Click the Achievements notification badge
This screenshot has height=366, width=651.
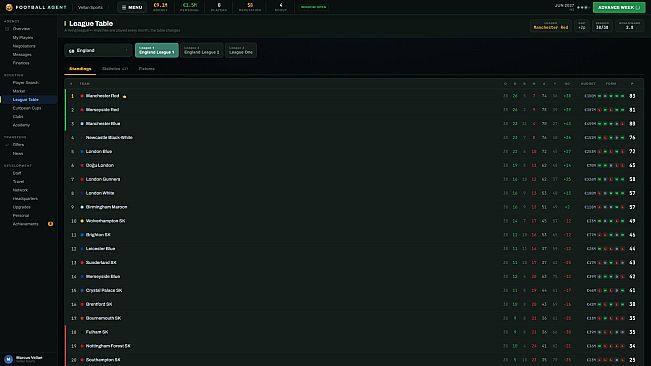(x=50, y=224)
